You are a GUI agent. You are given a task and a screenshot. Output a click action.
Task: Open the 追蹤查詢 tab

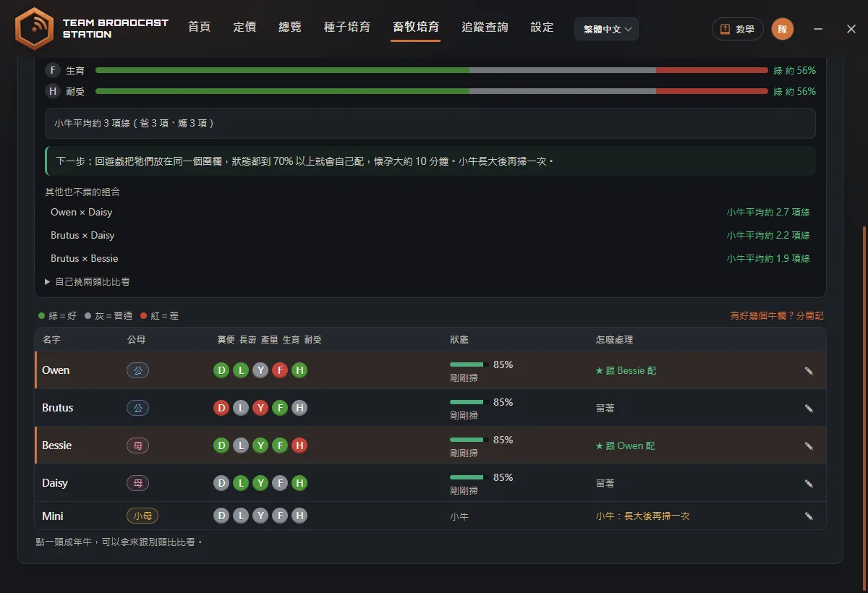(x=485, y=27)
